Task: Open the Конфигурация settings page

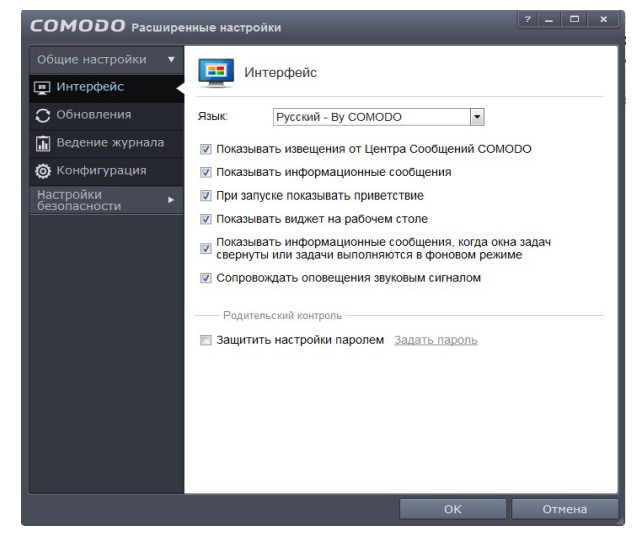Action: pyautogui.click(x=106, y=171)
